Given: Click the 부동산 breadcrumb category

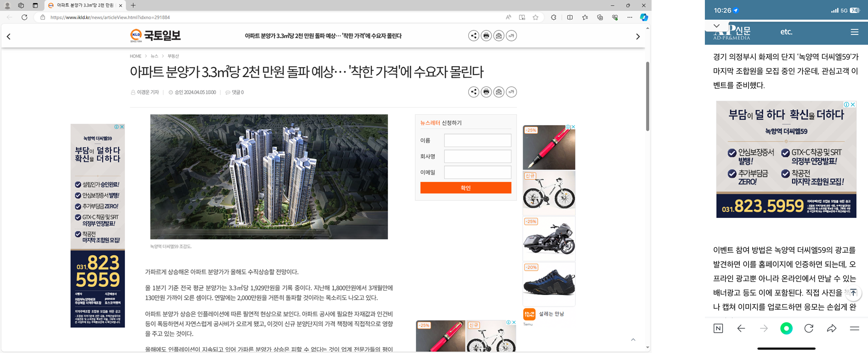Looking at the screenshot, I should click(x=173, y=56).
